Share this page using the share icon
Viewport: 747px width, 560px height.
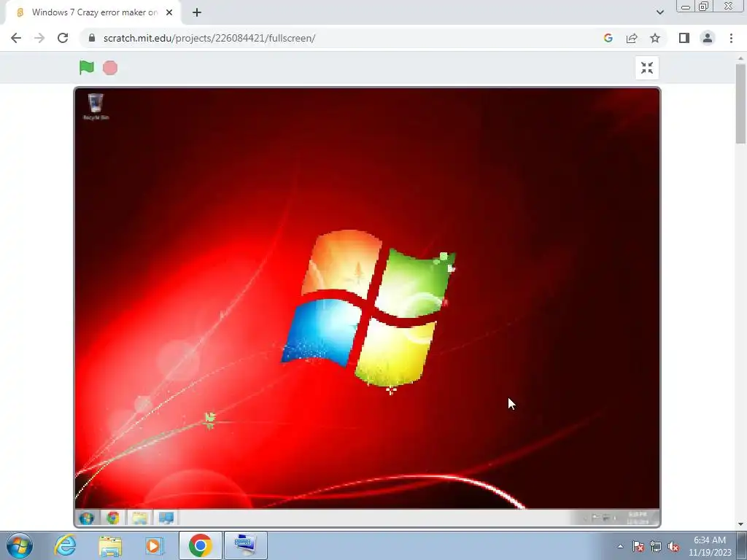[632, 38]
